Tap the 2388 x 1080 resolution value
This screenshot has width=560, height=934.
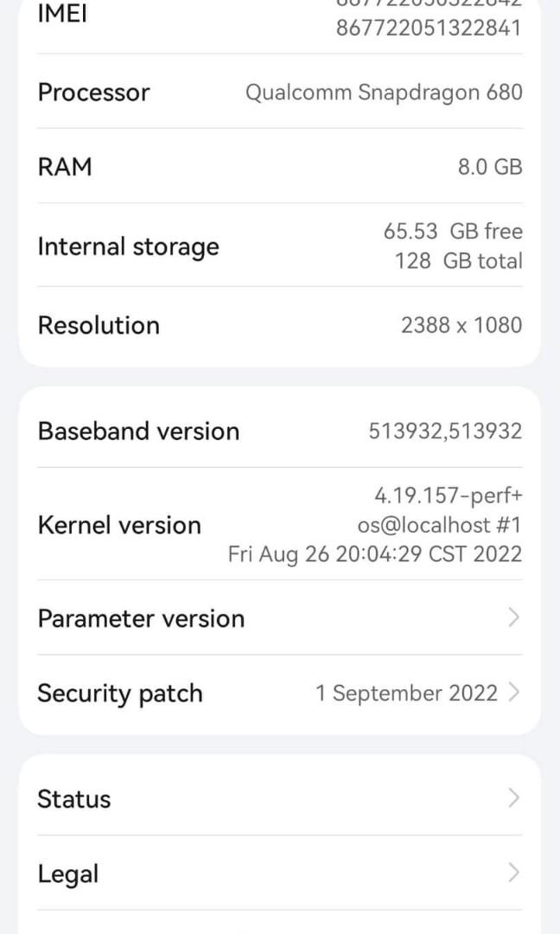click(461, 325)
